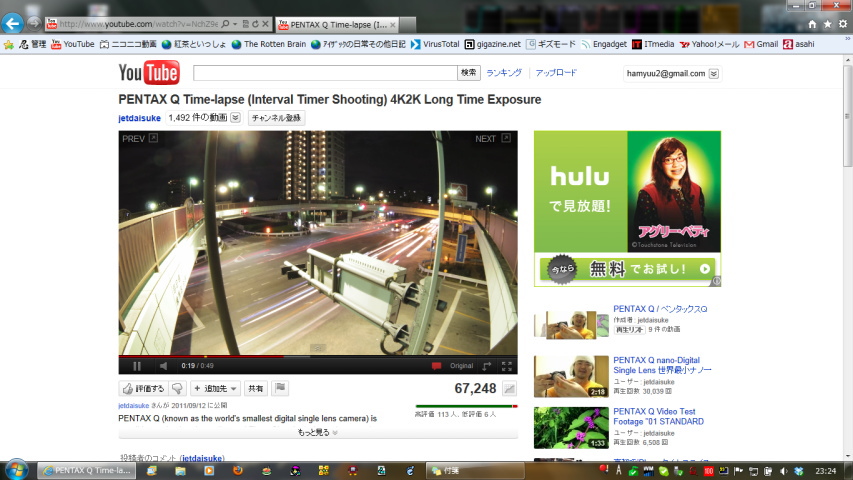Stop loading via address bar X

pyautogui.click(x=265, y=24)
